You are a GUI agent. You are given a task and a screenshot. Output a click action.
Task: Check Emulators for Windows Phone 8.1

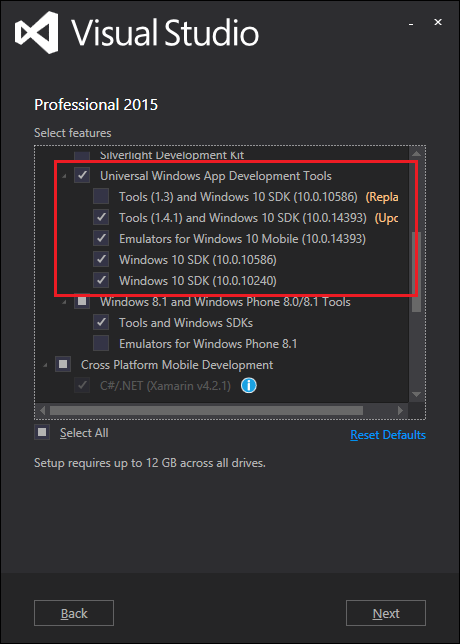click(x=101, y=343)
